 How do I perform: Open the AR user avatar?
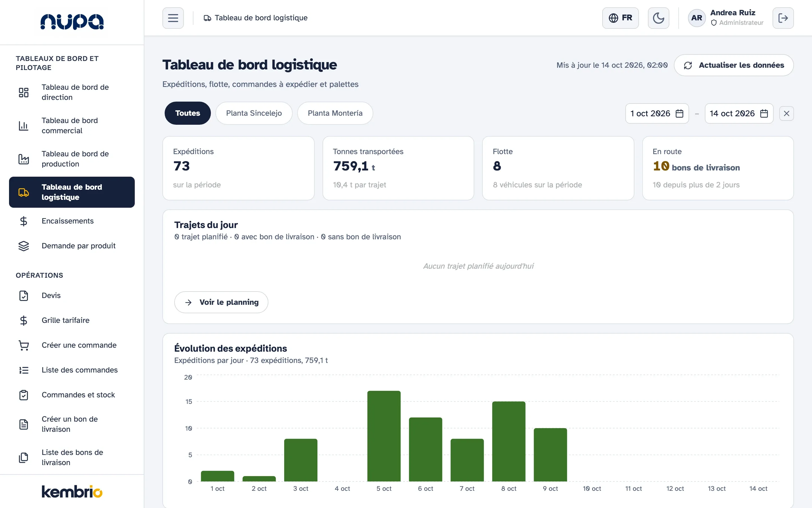pos(697,18)
